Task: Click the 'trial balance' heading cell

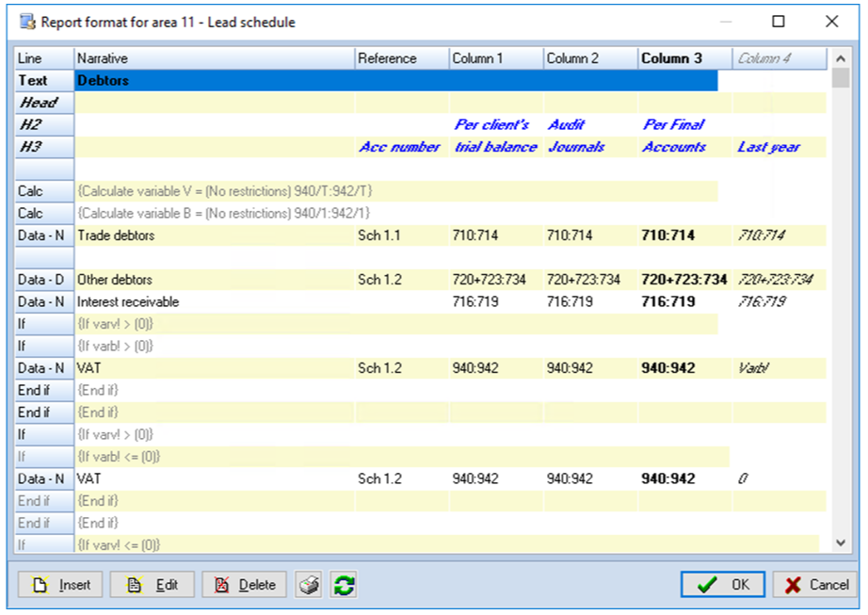Action: pyautogui.click(x=496, y=147)
